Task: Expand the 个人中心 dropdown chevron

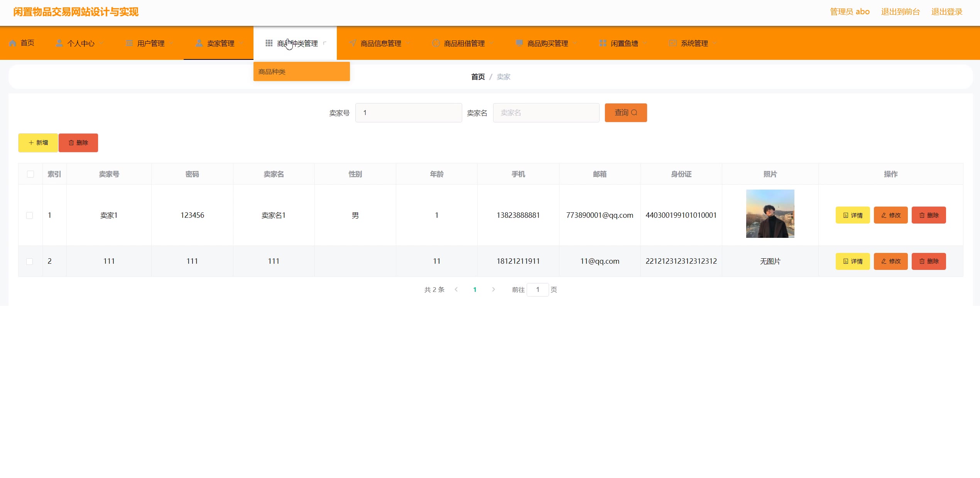Action: coord(101,43)
